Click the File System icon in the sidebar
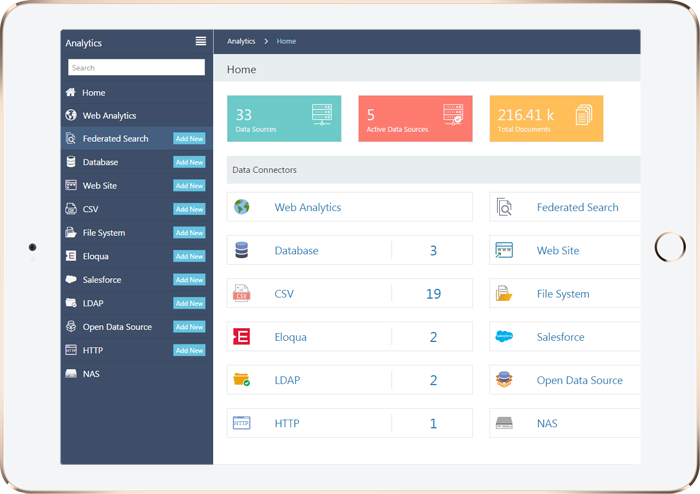The image size is (700, 494). click(x=71, y=232)
